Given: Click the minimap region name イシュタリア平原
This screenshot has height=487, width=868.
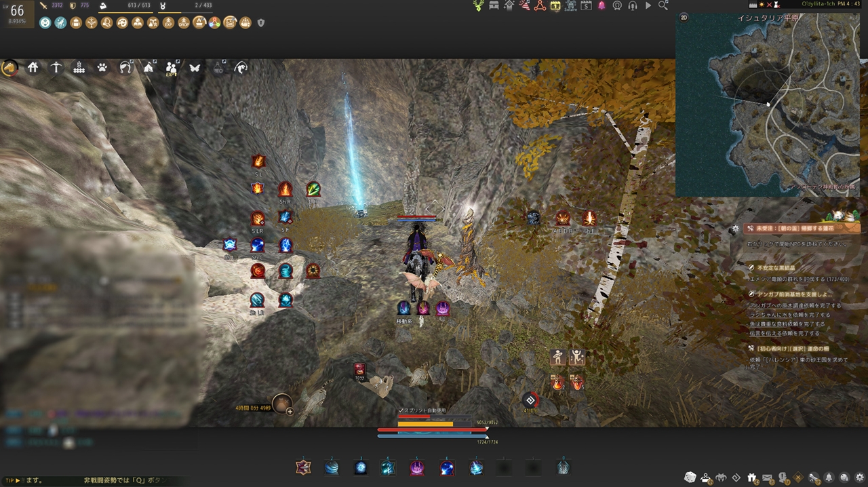Looking at the screenshot, I should [x=768, y=18].
